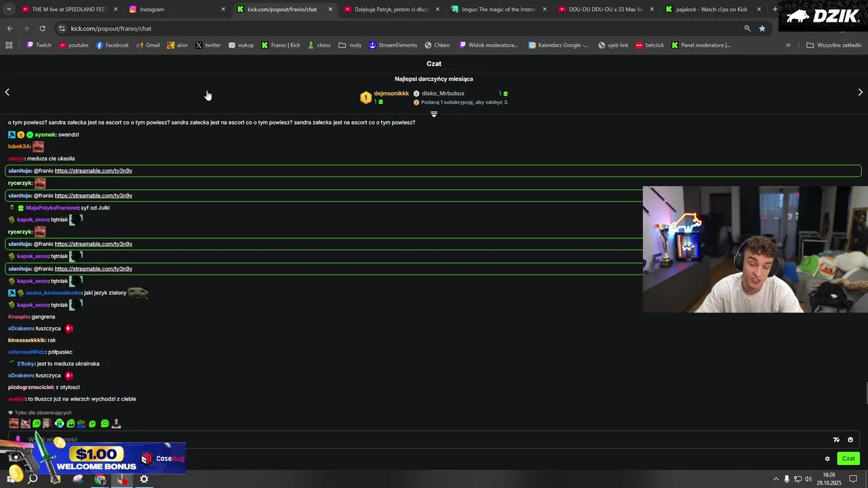This screenshot has width=868, height=488.
Task: Click the username disko_Mrbubus in the leaderboard
Action: [x=443, y=94]
